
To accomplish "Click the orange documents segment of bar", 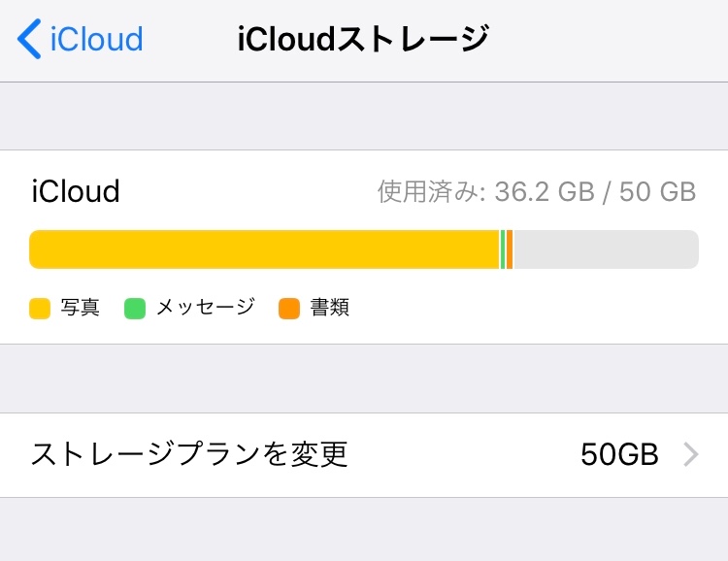I will point(510,249).
